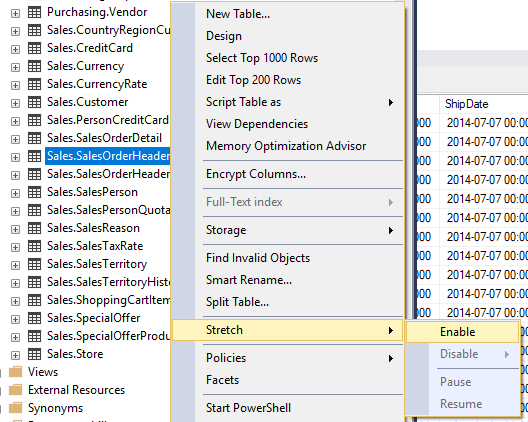Image resolution: width=528 pixels, height=422 pixels.
Task: Click the table icon beside Sales.CreditCard
Action: pyautogui.click(x=34, y=48)
